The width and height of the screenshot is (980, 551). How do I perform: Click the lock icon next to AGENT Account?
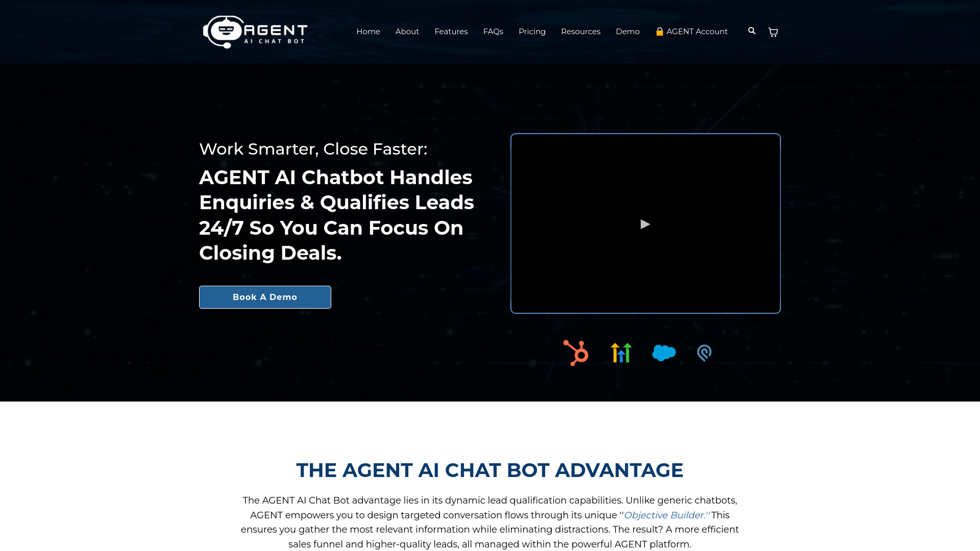659,32
